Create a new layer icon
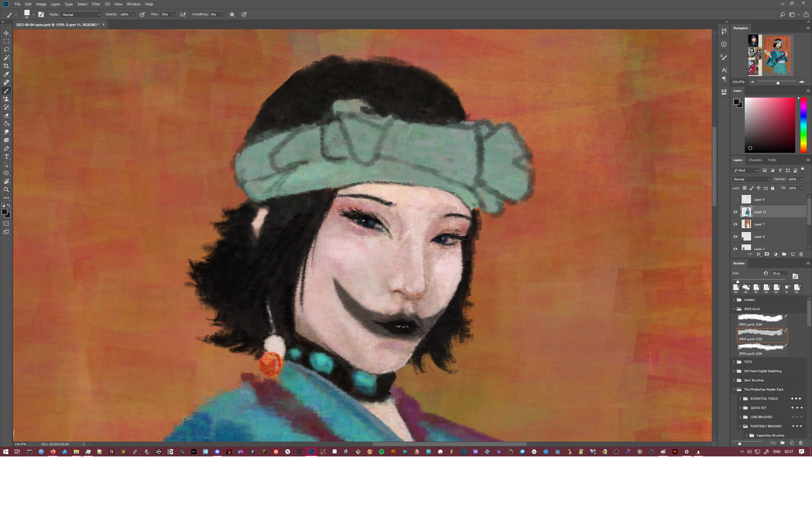 pos(792,254)
